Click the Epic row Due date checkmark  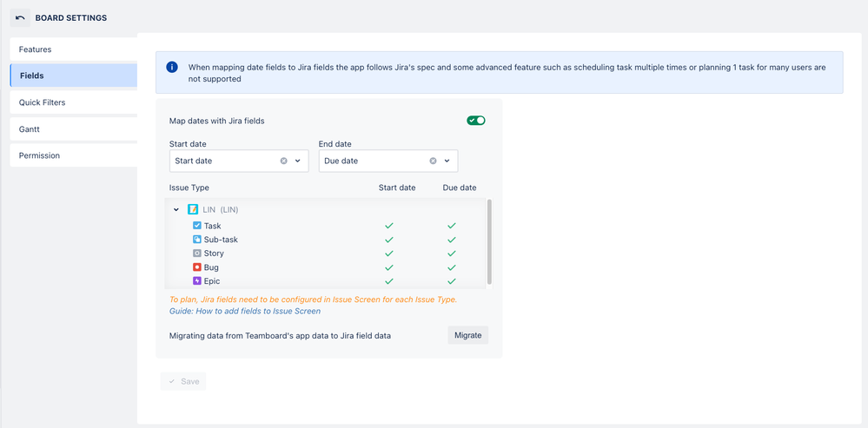tap(452, 281)
